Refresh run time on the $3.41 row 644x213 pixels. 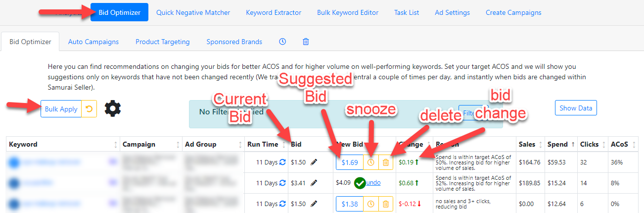point(282,183)
